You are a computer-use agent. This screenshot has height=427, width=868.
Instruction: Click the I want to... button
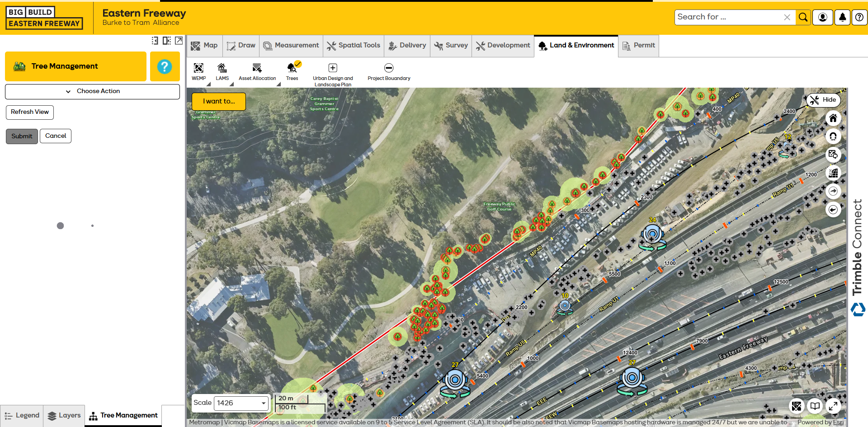tap(219, 101)
